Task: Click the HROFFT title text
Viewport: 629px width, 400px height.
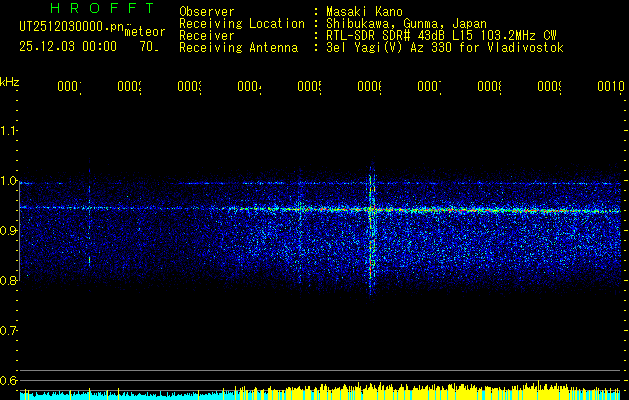Action: click(x=103, y=8)
